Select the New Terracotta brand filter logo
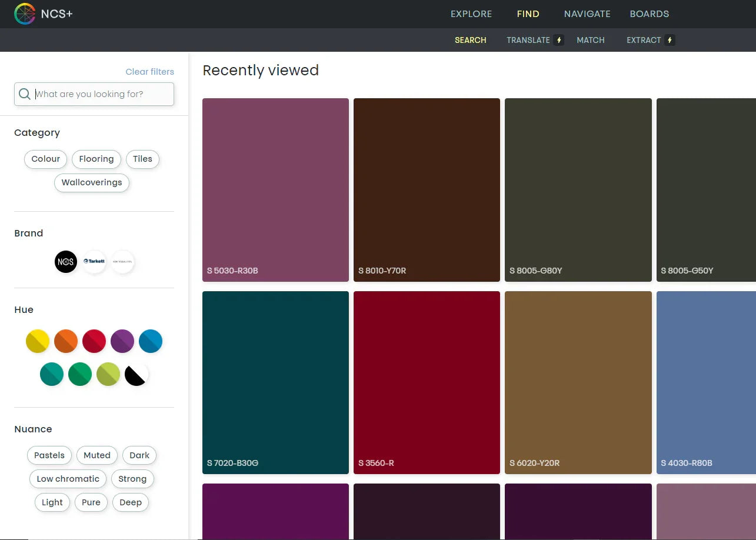This screenshot has height=540, width=756. point(122,262)
